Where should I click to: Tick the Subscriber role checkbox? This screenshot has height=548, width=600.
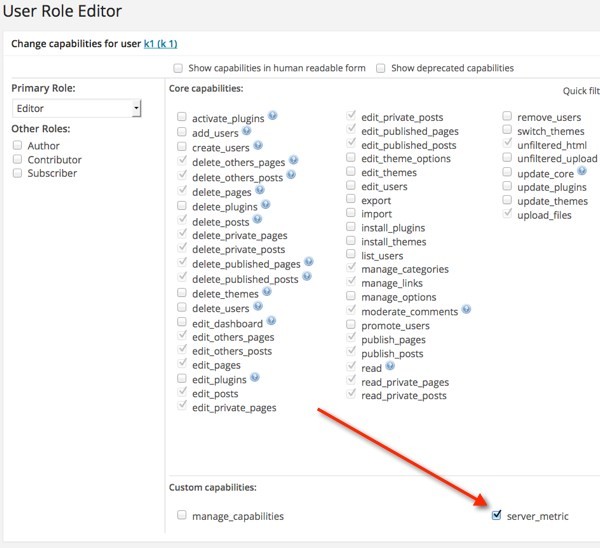pyautogui.click(x=17, y=173)
